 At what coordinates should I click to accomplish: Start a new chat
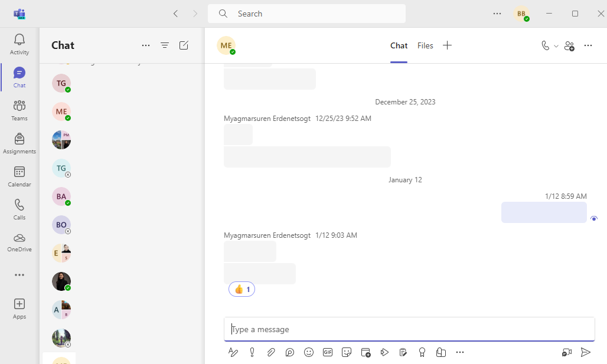coord(184,45)
